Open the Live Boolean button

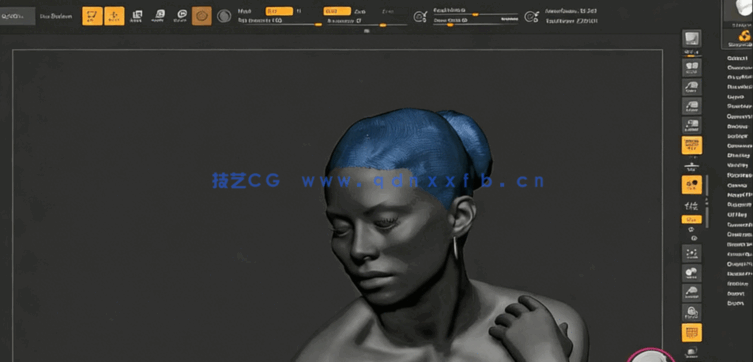[x=56, y=16]
